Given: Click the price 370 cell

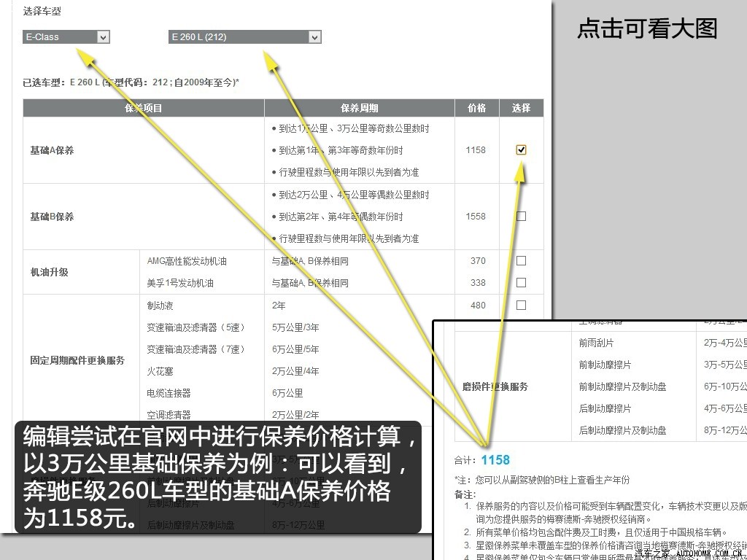Looking at the screenshot, I should [x=478, y=260].
